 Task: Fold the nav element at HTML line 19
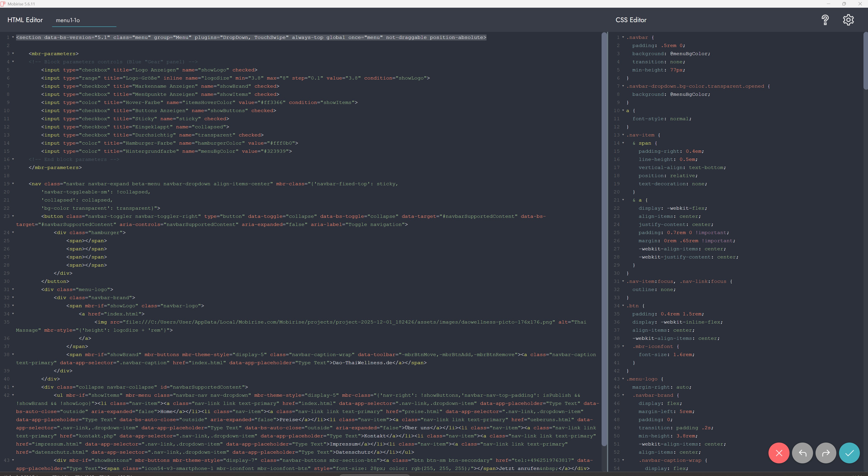13,184
